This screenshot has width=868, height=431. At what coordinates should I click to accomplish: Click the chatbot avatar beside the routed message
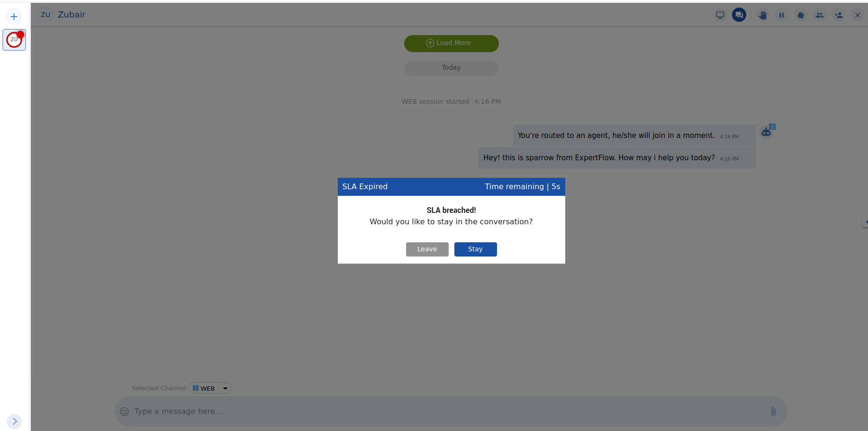tap(767, 132)
